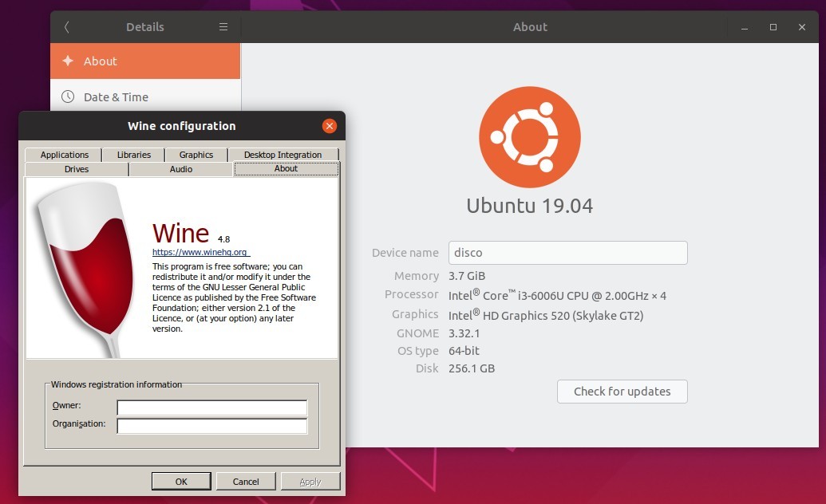The height and width of the screenshot is (504, 826).
Task: Click the Wine version number 4.8
Action: (224, 239)
